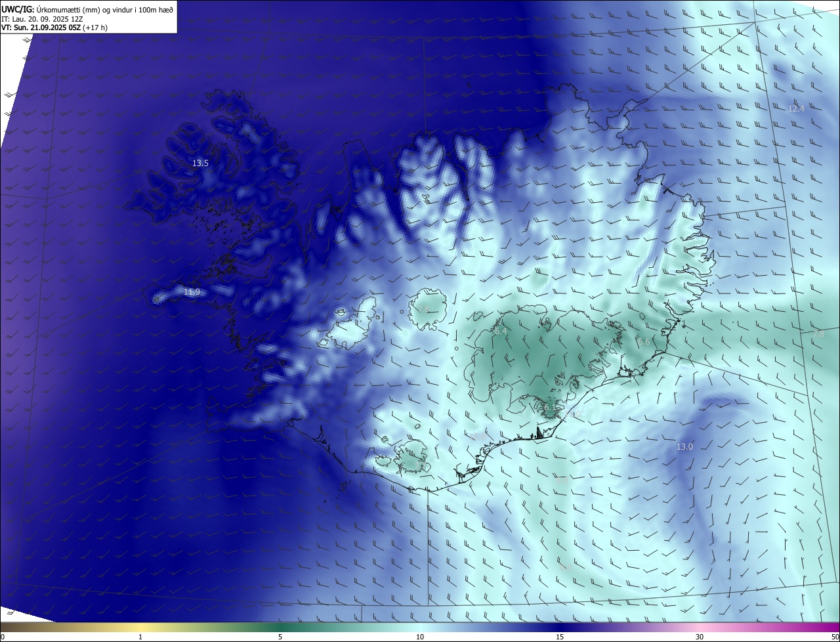This screenshot has height=642, width=840.
Task: Click the 15 tick on the color scale
Action: [560, 637]
